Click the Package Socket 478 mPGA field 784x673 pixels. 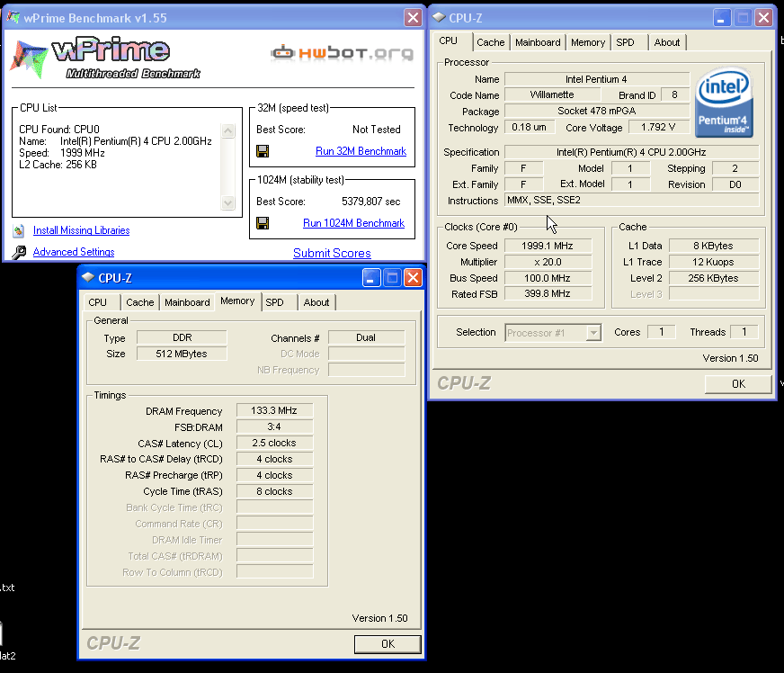tap(596, 111)
